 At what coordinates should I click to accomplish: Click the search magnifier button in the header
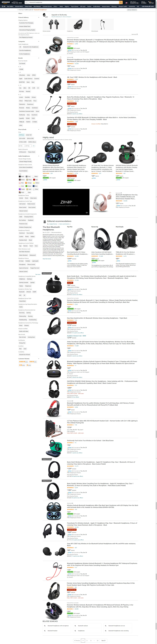[x=121, y=2]
